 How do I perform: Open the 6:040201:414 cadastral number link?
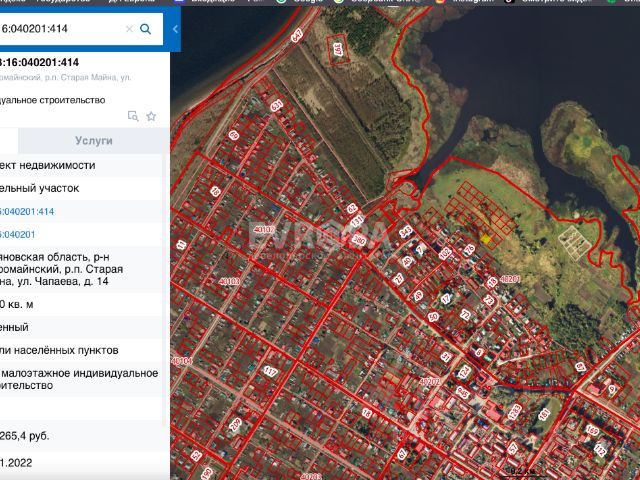[27, 211]
